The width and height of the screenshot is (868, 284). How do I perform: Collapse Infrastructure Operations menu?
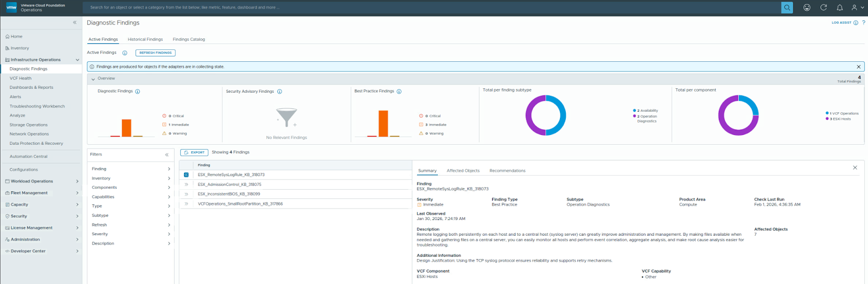coord(78,60)
